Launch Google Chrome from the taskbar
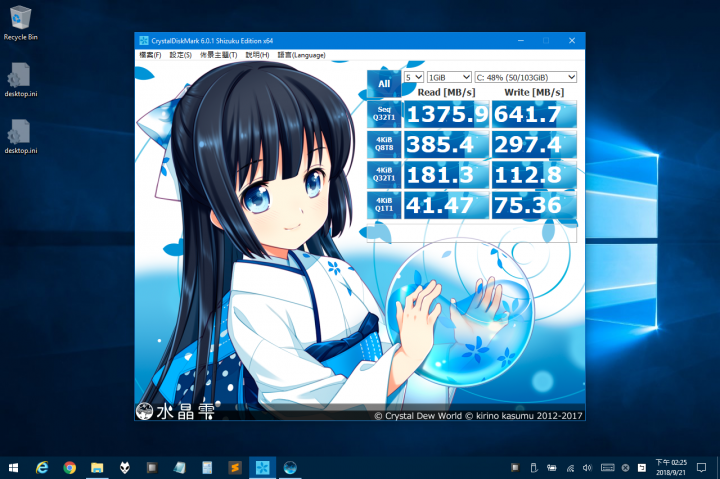Screen dimensions: 720x479 (70, 468)
